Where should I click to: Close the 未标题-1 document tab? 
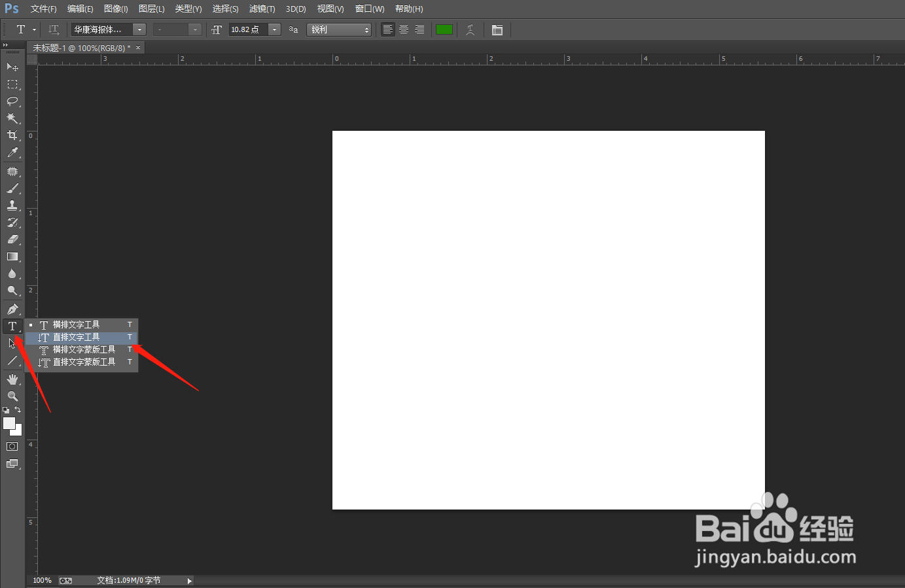(x=138, y=48)
